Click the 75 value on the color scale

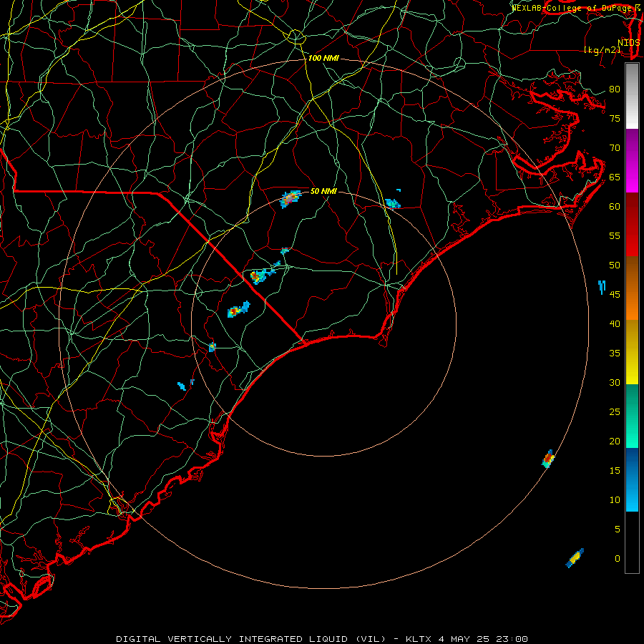click(615, 119)
